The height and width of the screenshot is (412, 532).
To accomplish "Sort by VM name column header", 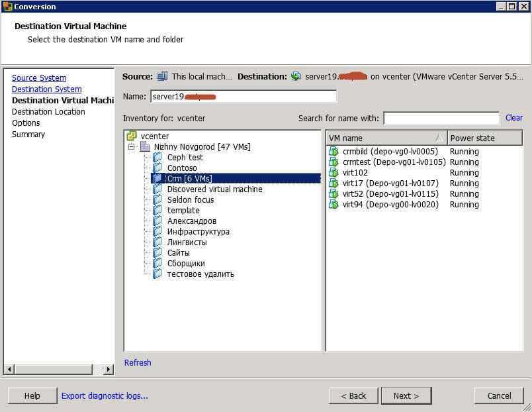I will 384,138.
